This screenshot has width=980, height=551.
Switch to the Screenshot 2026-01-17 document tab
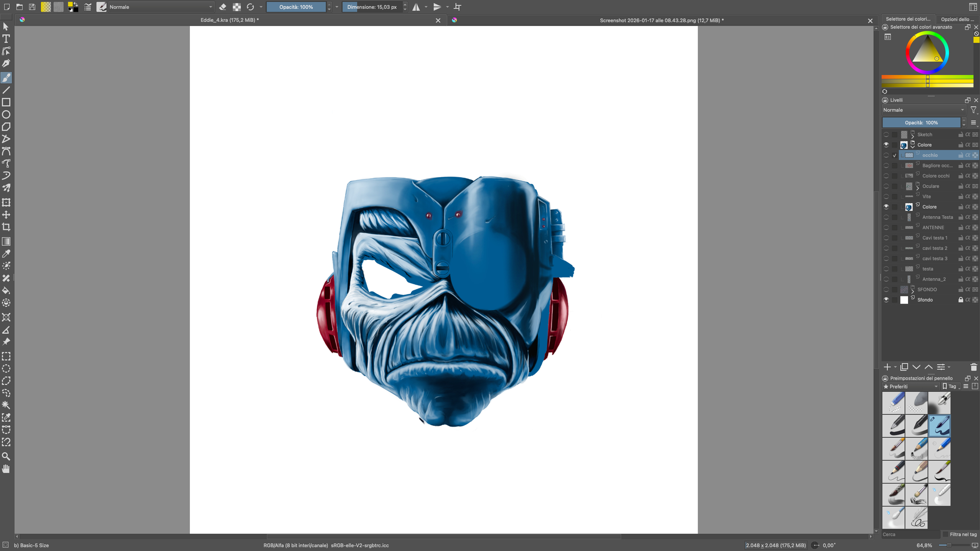point(661,20)
